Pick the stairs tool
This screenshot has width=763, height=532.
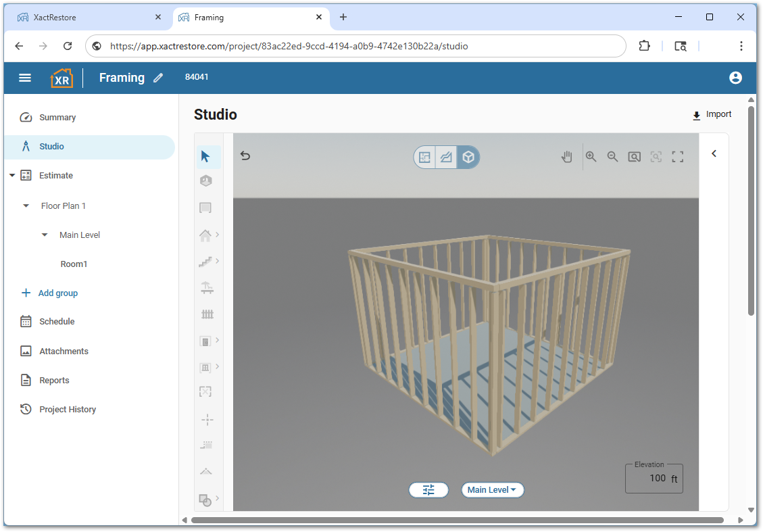tap(205, 262)
